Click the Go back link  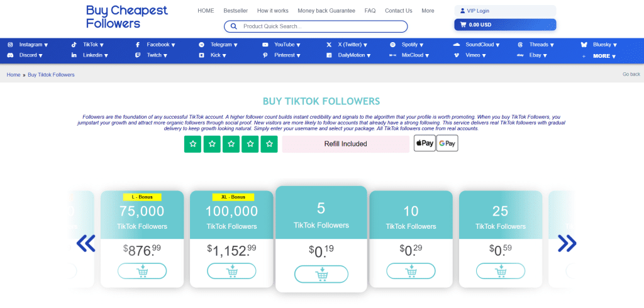pyautogui.click(x=631, y=74)
